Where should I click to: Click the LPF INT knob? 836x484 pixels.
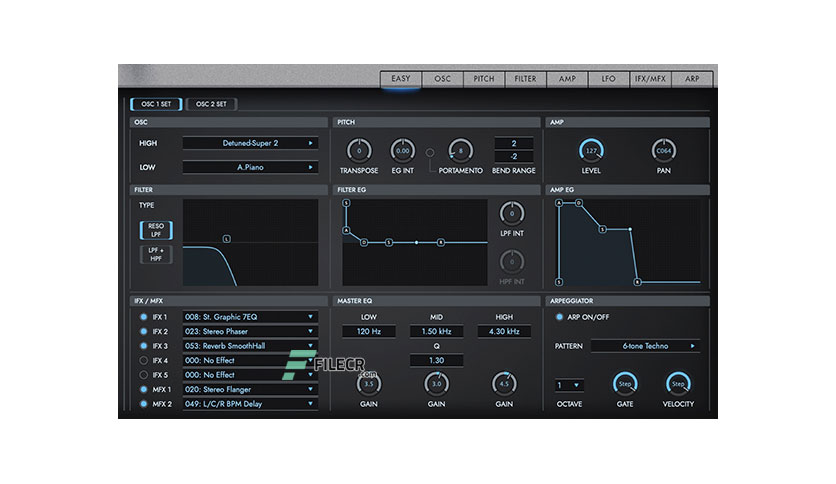point(512,214)
